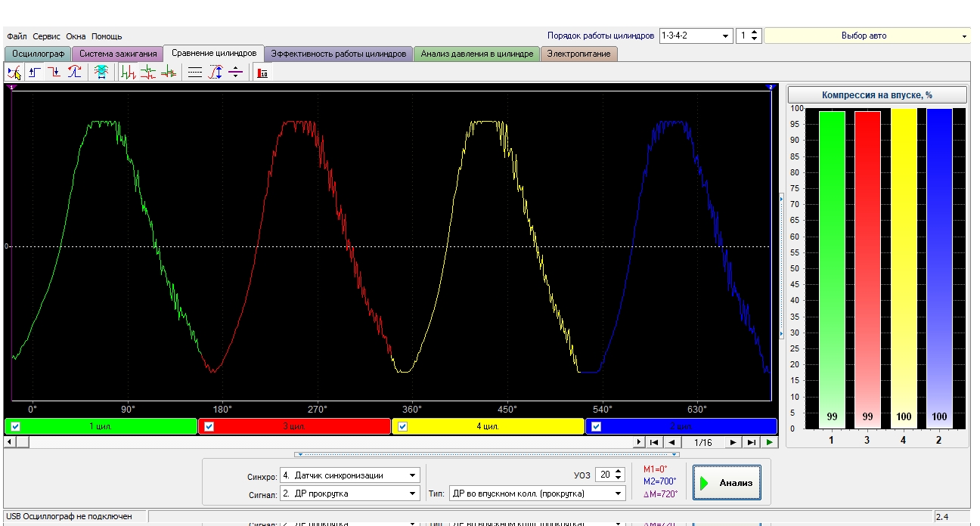
Task: Open the Сервис menu
Action: click(47, 36)
